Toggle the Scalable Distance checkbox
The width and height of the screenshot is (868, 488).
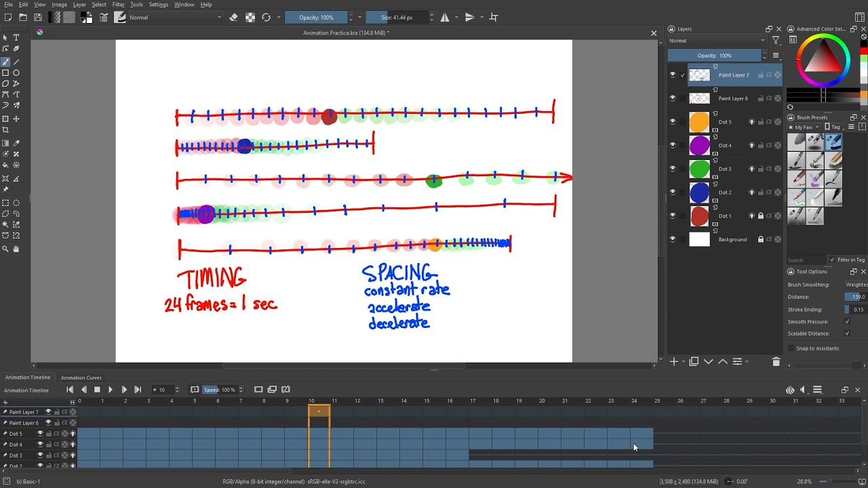click(x=847, y=333)
